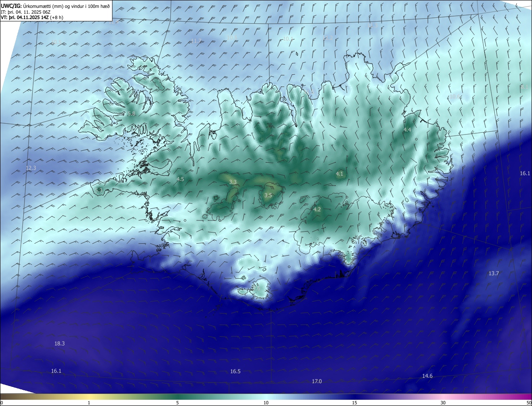Click the 16.1 value right of the east coast

click(525, 173)
